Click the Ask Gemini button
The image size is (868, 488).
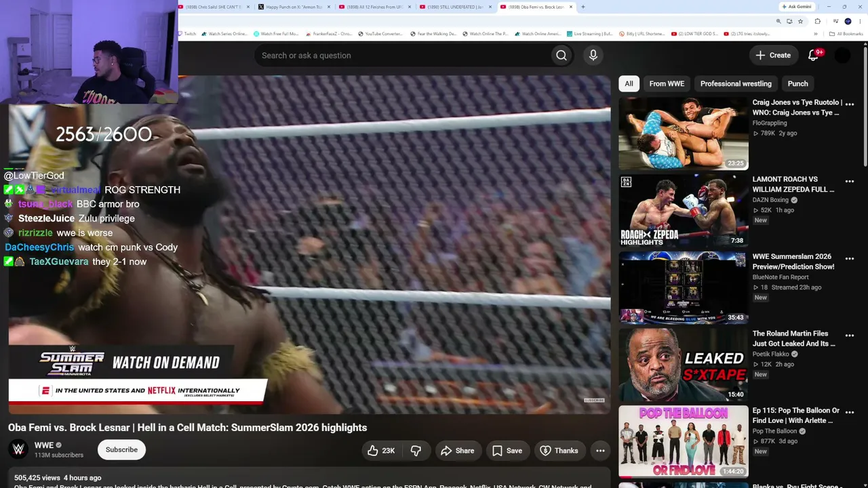[x=797, y=7]
